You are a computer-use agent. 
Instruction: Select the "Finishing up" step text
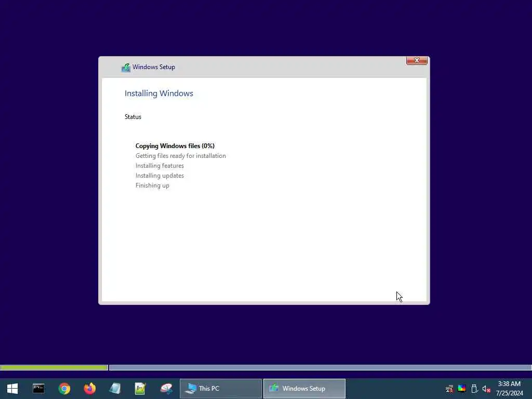(x=152, y=185)
